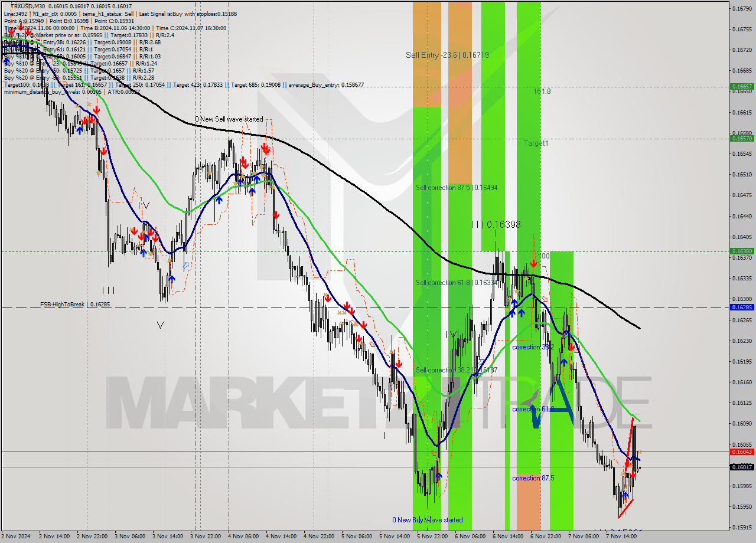Click the '5 Nov 14:00' time axis label

click(394, 537)
